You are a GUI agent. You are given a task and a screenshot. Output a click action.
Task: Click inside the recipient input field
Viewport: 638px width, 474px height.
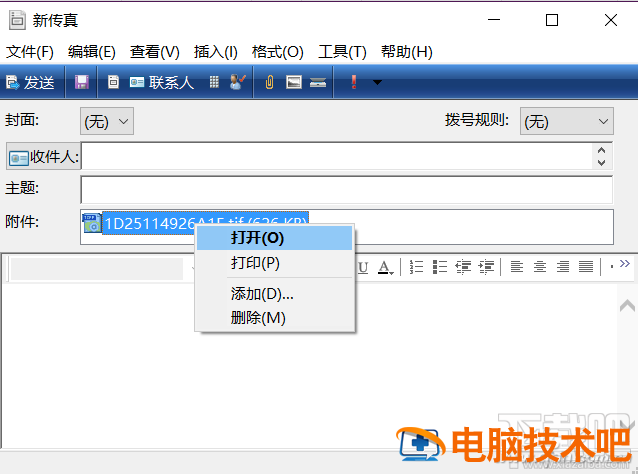click(337, 156)
